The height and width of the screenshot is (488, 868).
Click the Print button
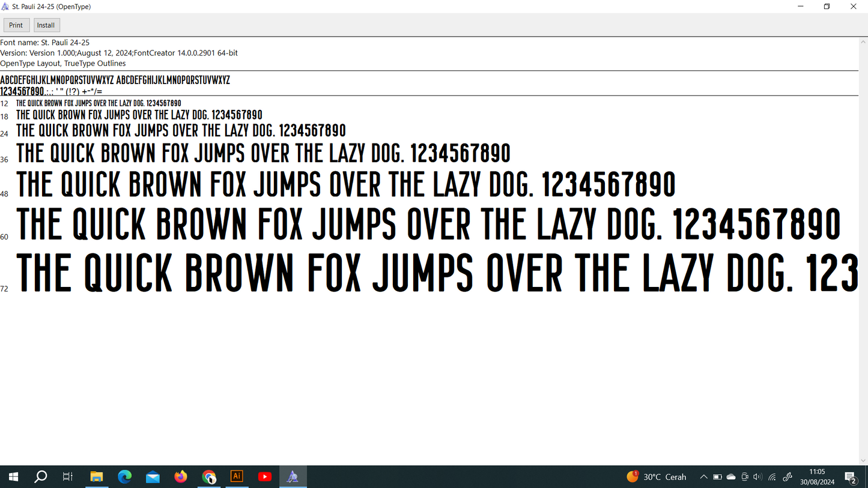[16, 25]
